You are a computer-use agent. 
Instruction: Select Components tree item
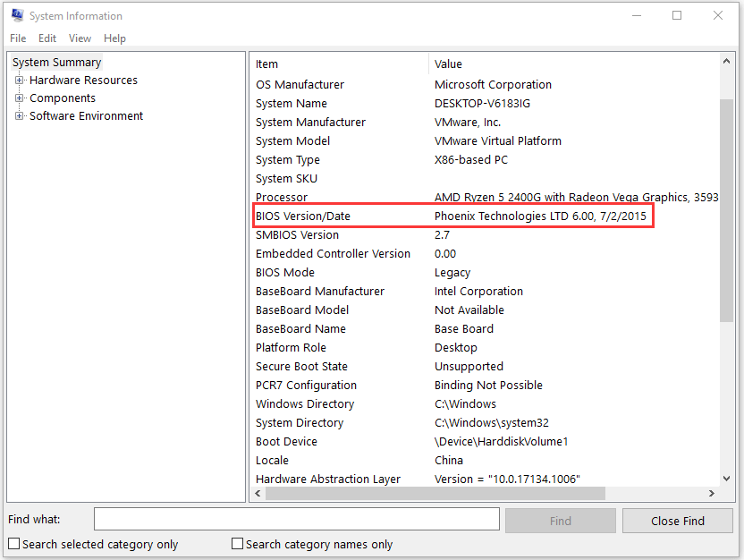pyautogui.click(x=63, y=98)
